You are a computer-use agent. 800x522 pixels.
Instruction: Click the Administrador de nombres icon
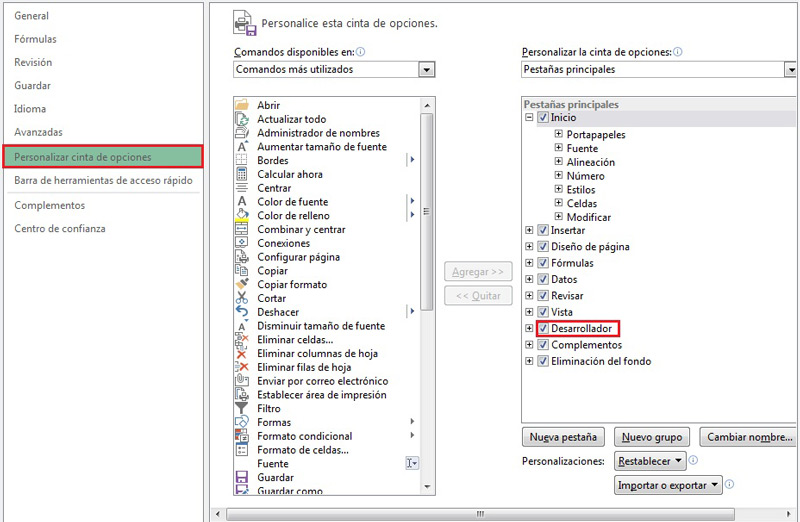pyautogui.click(x=242, y=133)
